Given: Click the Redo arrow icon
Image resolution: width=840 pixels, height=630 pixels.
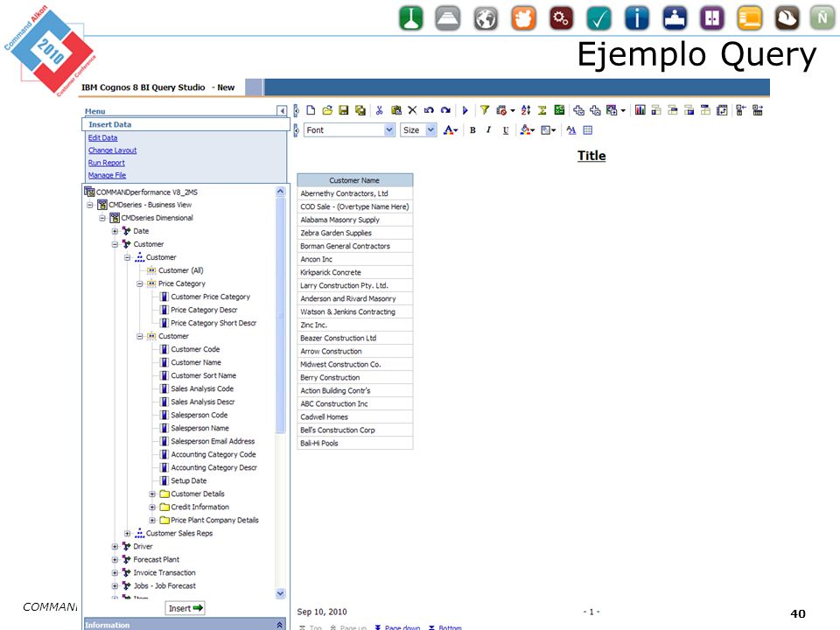Looking at the screenshot, I should click(445, 110).
